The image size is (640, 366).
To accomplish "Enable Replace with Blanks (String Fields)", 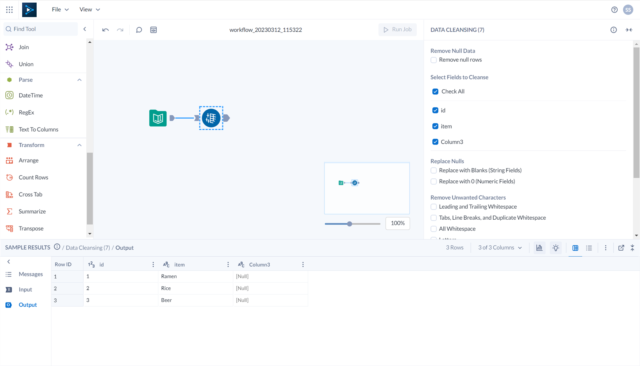I will (x=433, y=171).
